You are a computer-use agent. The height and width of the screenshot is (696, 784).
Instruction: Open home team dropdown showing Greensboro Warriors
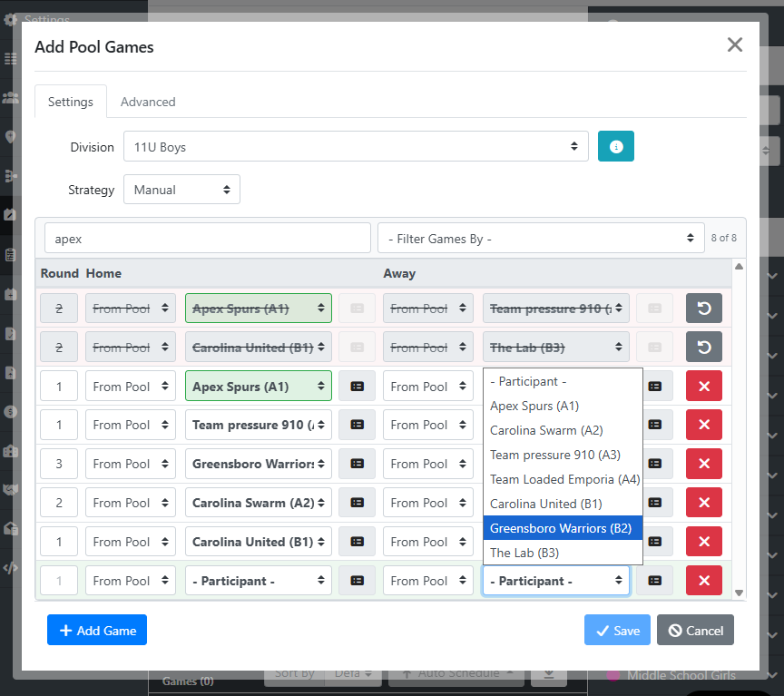[259, 464]
